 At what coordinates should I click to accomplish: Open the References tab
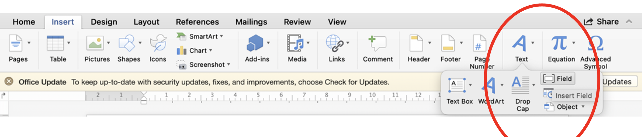[x=197, y=22]
